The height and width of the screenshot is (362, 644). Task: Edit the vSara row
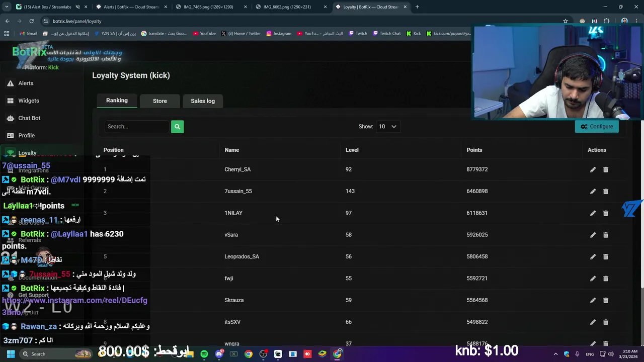593,235
